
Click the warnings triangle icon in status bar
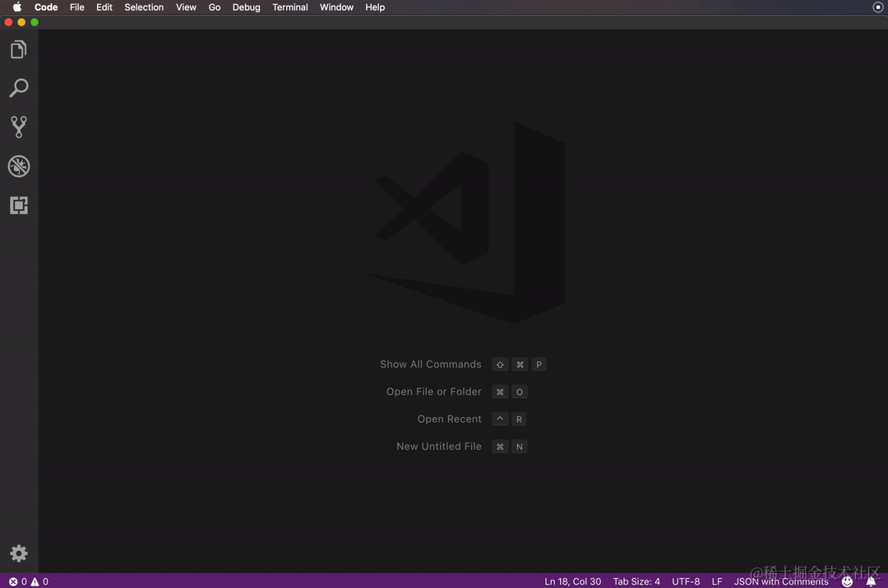tap(35, 581)
